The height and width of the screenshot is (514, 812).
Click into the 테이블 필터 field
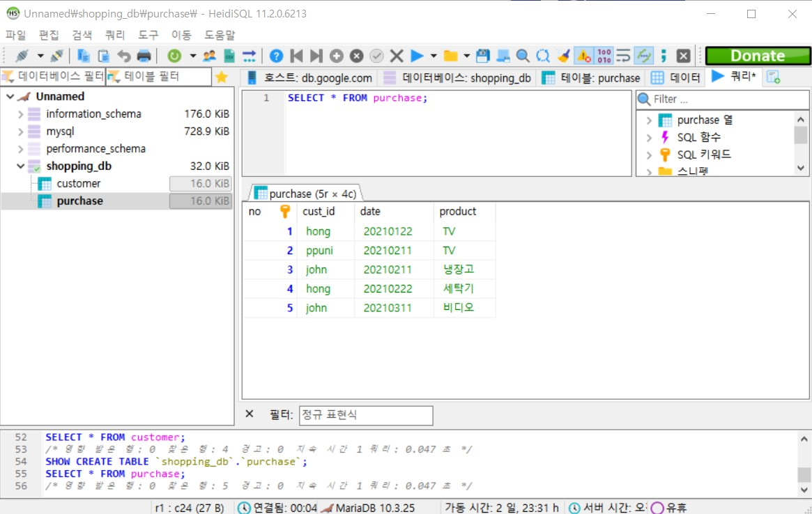tap(158, 77)
